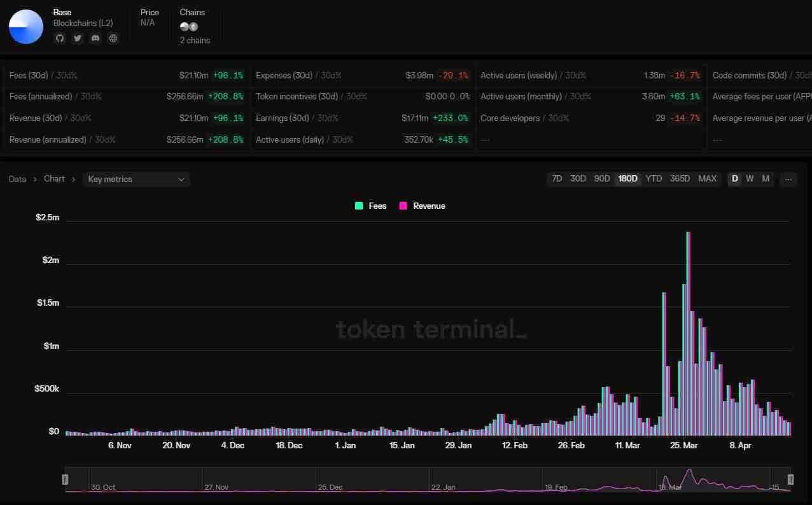Toggle Fees series in chart legend
812x505 pixels.
click(x=371, y=206)
